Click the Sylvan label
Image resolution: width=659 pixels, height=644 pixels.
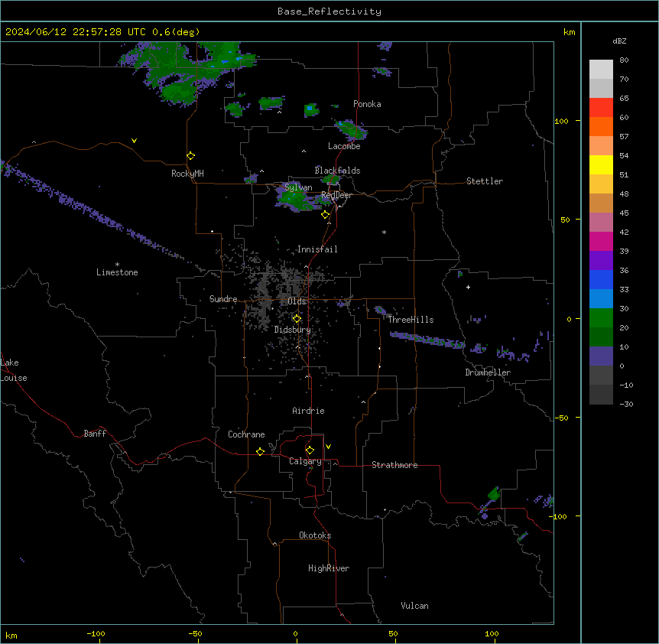(298, 187)
